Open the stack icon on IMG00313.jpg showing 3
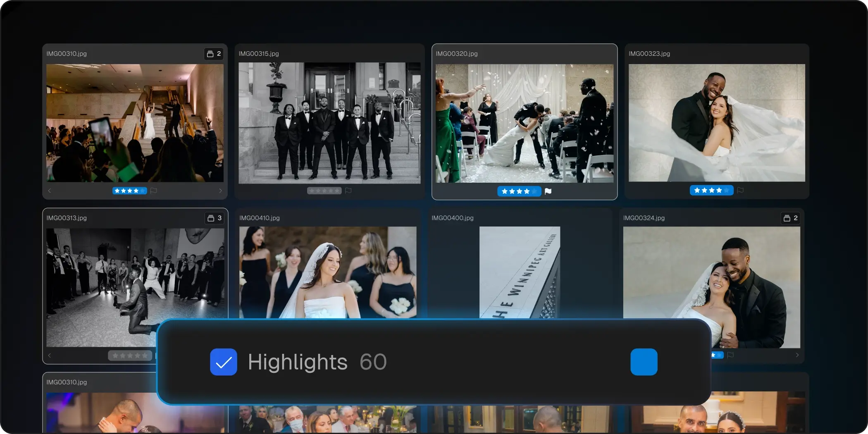This screenshot has width=868, height=434. [215, 218]
